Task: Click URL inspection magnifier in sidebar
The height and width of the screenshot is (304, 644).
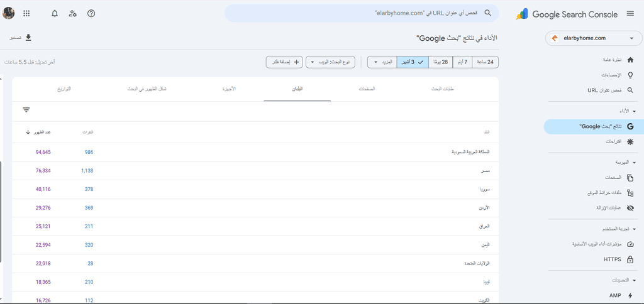Action: [x=630, y=90]
